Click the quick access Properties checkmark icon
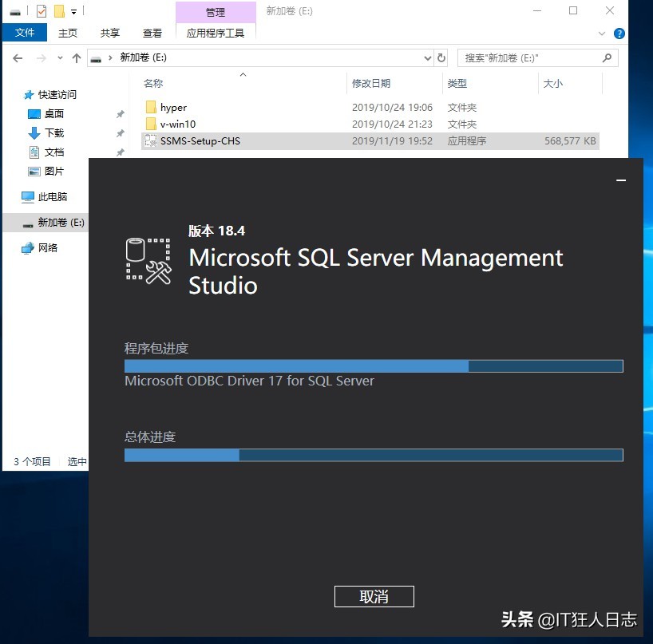This screenshot has height=644, width=653. coord(42,11)
